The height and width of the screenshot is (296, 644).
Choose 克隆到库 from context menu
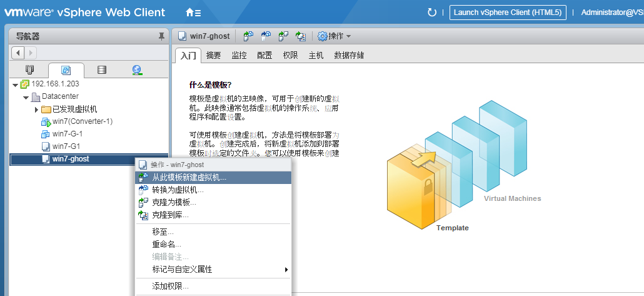point(213,215)
